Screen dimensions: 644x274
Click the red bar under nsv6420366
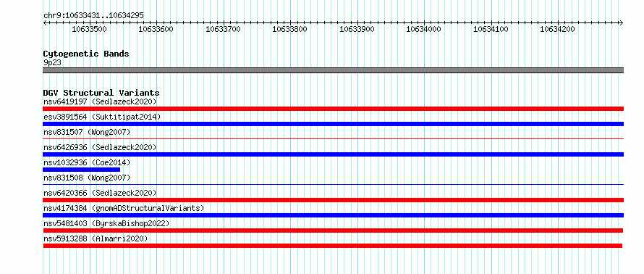click(333, 200)
